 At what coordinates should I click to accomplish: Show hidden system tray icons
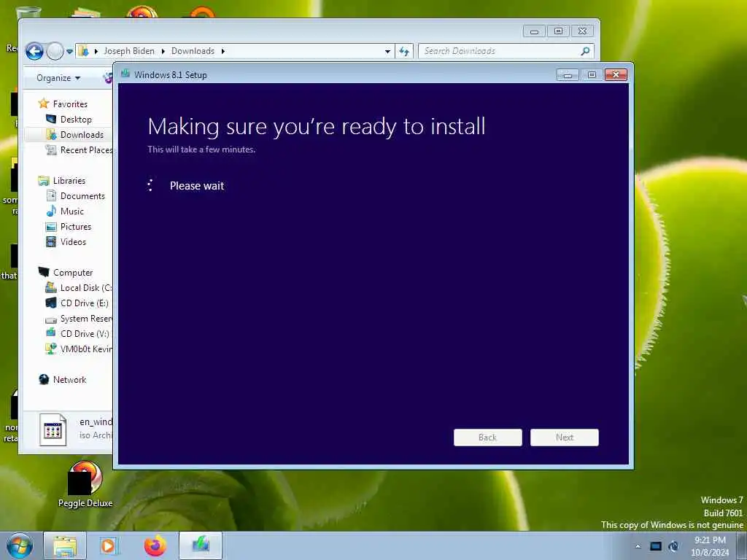[638, 546]
